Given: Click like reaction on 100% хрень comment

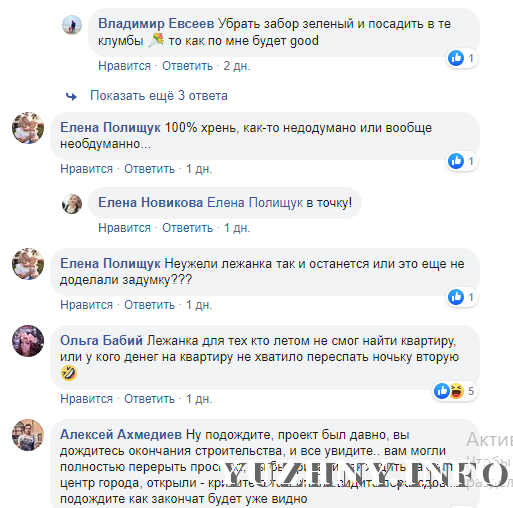Looking at the screenshot, I should pyautogui.click(x=456, y=161).
